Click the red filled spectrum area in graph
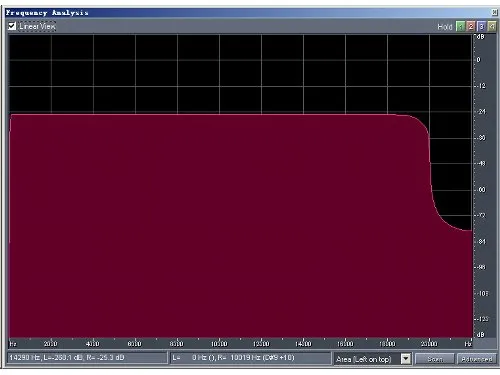This screenshot has width=500, height=375. click(x=217, y=227)
